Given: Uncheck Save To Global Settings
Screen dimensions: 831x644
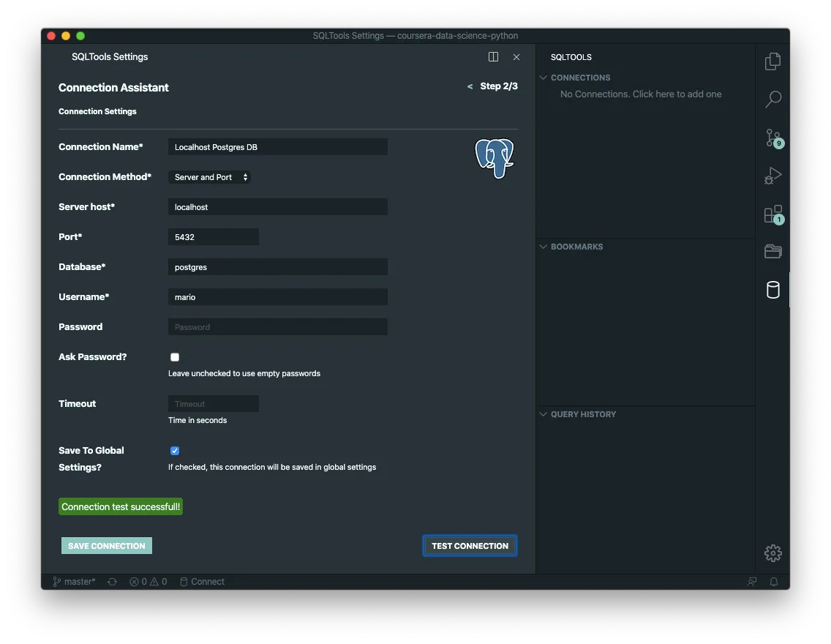Looking at the screenshot, I should click(175, 451).
